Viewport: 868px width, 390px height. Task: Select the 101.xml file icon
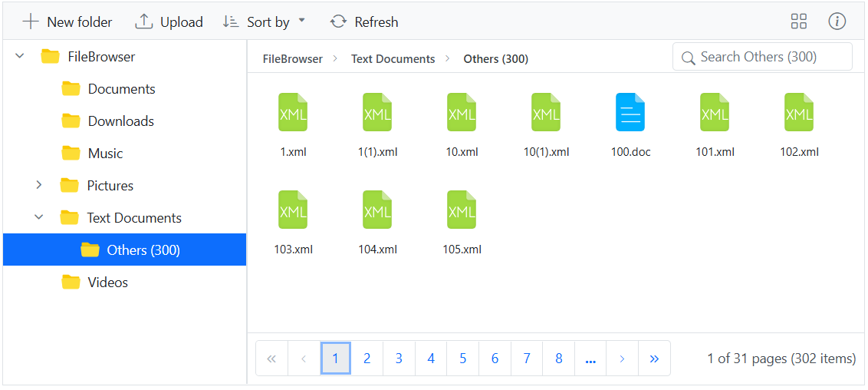click(x=715, y=112)
